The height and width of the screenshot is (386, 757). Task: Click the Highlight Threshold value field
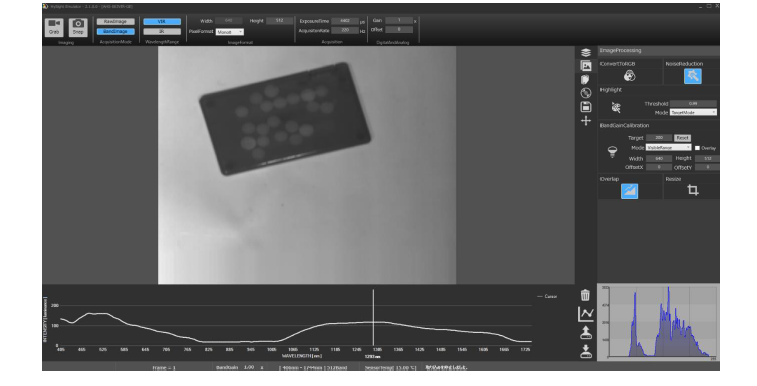(x=693, y=104)
